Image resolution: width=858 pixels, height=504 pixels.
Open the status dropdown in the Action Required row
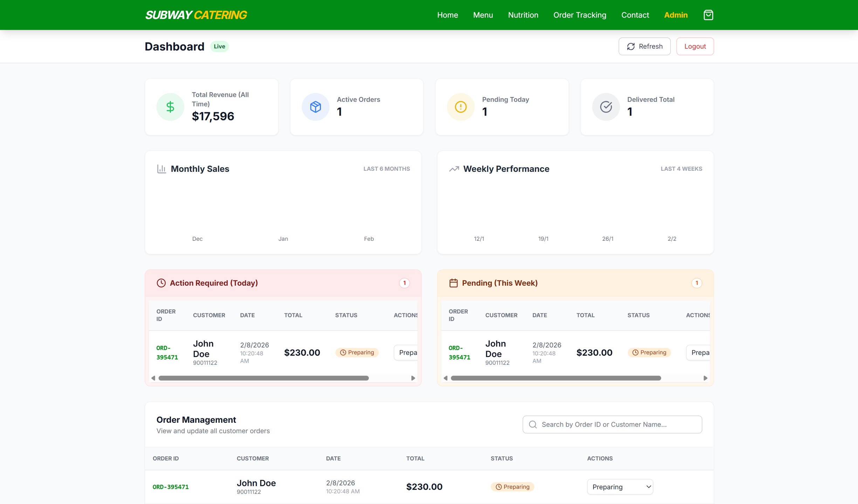coord(406,352)
